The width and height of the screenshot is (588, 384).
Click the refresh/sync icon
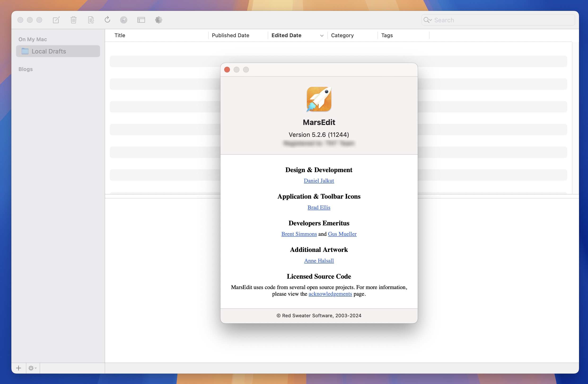tap(107, 20)
